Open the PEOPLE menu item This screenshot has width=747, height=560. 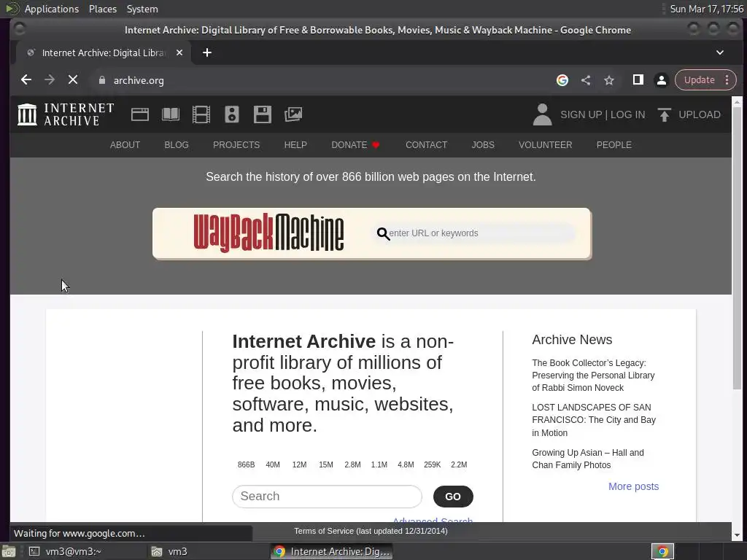[614, 145]
